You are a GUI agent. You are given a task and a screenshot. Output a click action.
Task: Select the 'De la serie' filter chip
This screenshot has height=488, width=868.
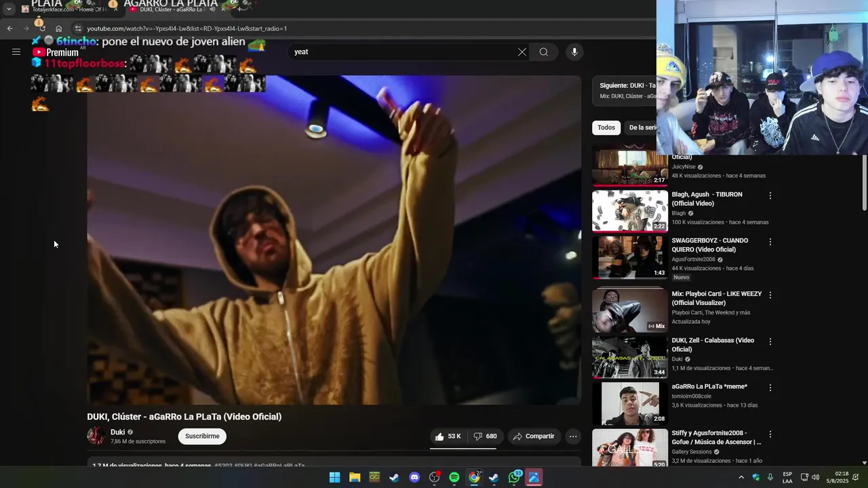pyautogui.click(x=641, y=127)
